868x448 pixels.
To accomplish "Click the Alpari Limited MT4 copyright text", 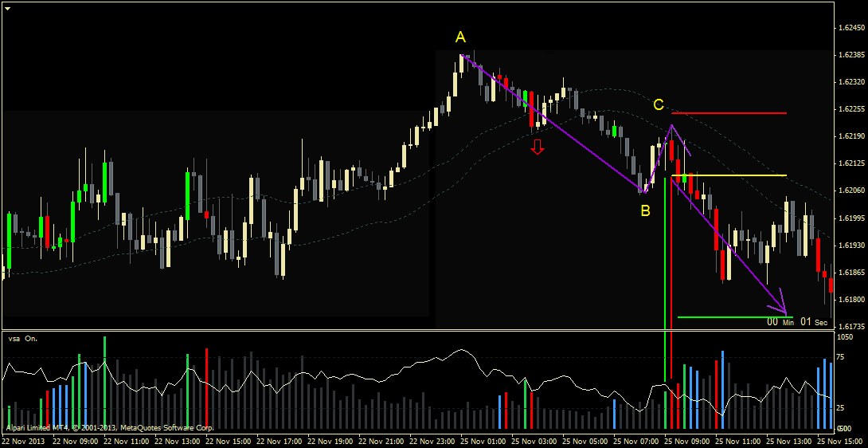I will 110,428.
